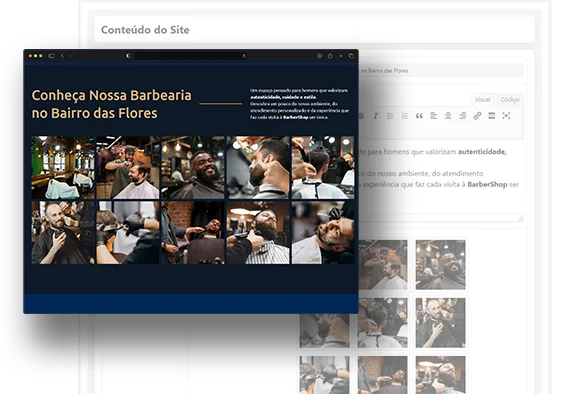
Task: Toggle italic formatting in the editor toolbar
Action: coord(376,116)
